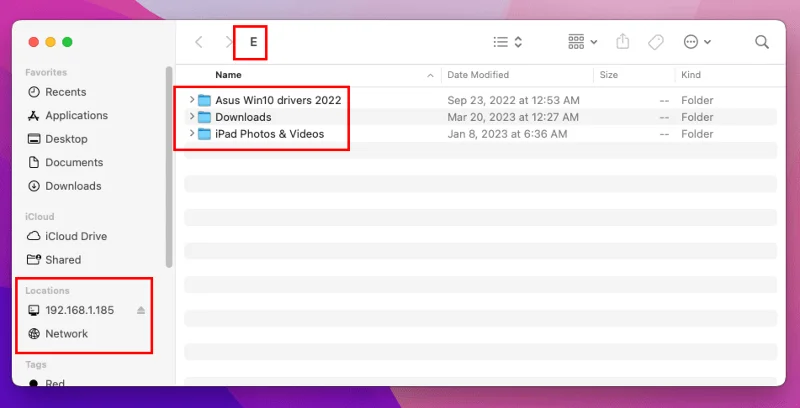The image size is (800, 408).
Task: Sort by the Name column header
Action: (229, 75)
